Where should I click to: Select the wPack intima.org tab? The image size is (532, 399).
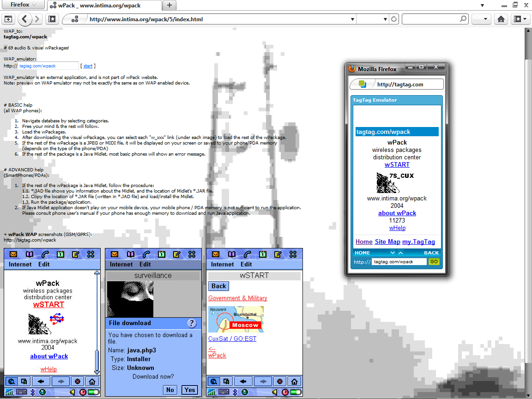(x=104, y=5)
